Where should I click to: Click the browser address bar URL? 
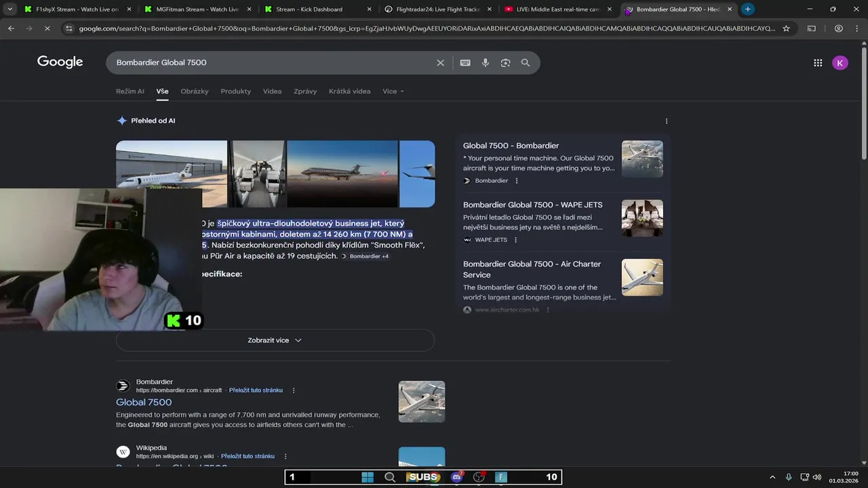pyautogui.click(x=427, y=28)
